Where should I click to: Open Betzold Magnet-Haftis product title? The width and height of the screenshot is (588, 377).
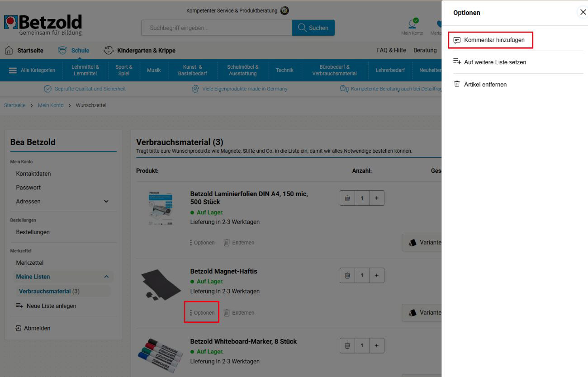[223, 271]
